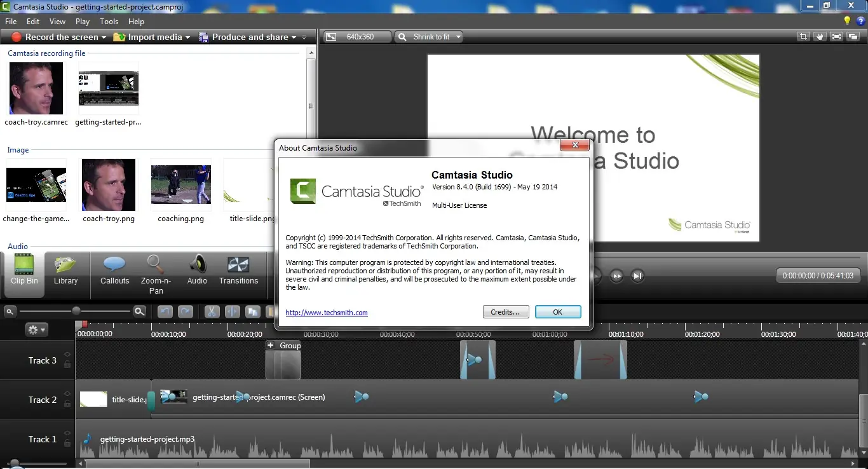The image size is (868, 469).
Task: Open the editing dimensions 640x360 button
Action: [x=357, y=37]
